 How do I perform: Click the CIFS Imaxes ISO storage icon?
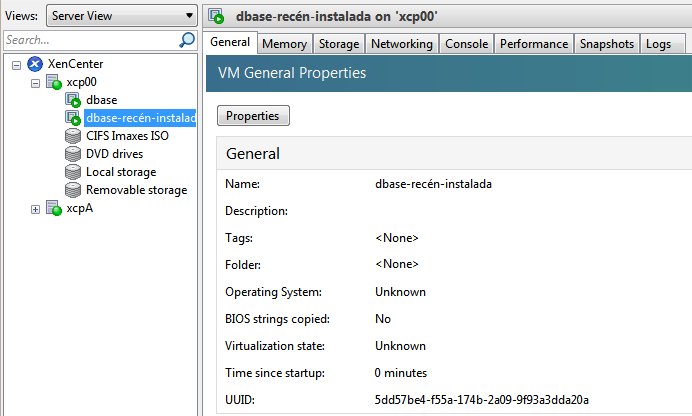(x=73, y=136)
